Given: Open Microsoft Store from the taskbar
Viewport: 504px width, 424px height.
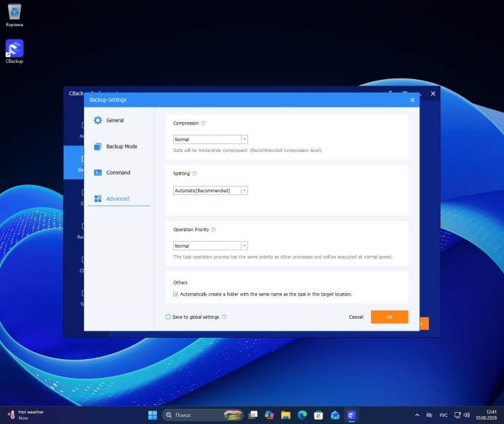Looking at the screenshot, I should coord(318,415).
